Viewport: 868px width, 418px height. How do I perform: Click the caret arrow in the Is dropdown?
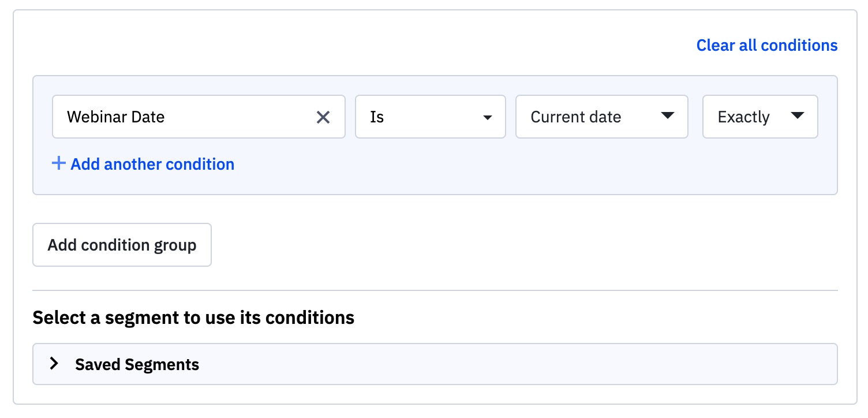(488, 117)
